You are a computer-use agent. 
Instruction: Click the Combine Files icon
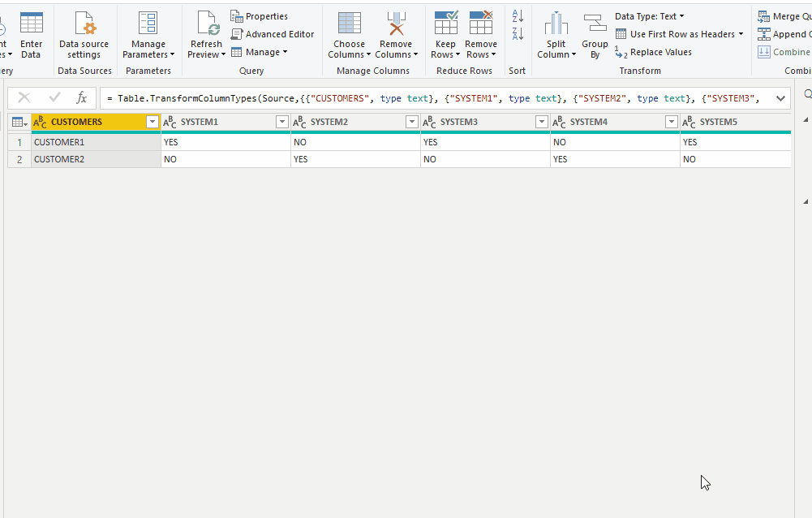coord(763,52)
